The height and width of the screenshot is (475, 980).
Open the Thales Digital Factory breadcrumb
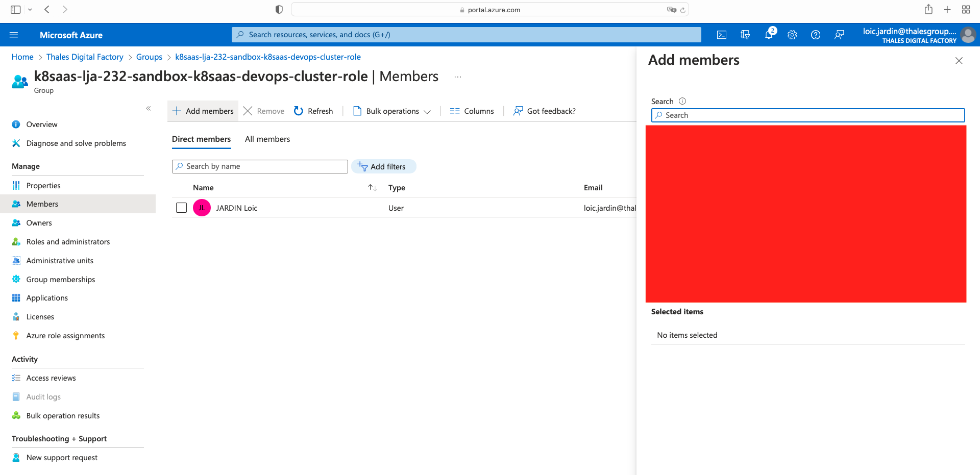tap(85, 57)
